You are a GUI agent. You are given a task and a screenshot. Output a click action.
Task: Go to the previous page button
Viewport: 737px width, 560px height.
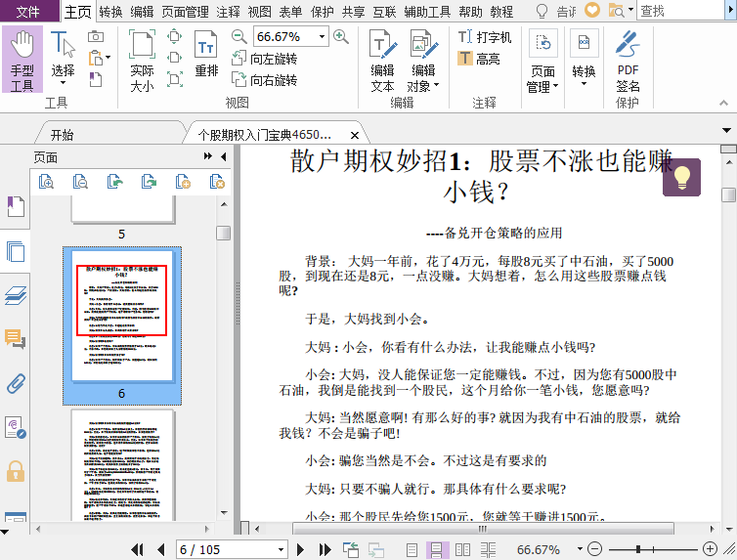(161, 549)
